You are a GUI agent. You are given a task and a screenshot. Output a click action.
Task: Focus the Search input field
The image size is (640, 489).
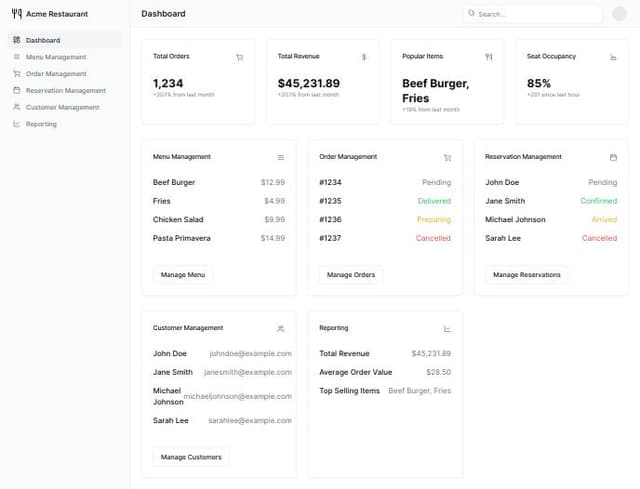[533, 14]
